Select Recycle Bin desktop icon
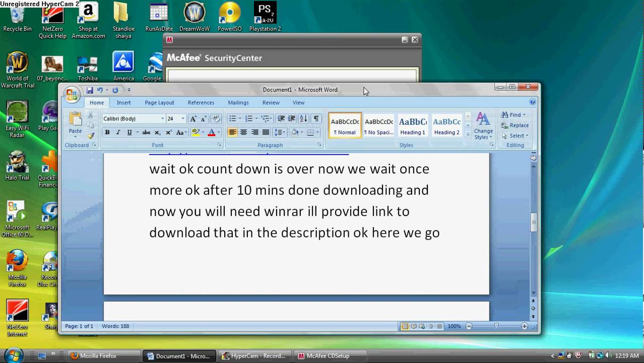Screen dimensions: 644x363 (17, 18)
